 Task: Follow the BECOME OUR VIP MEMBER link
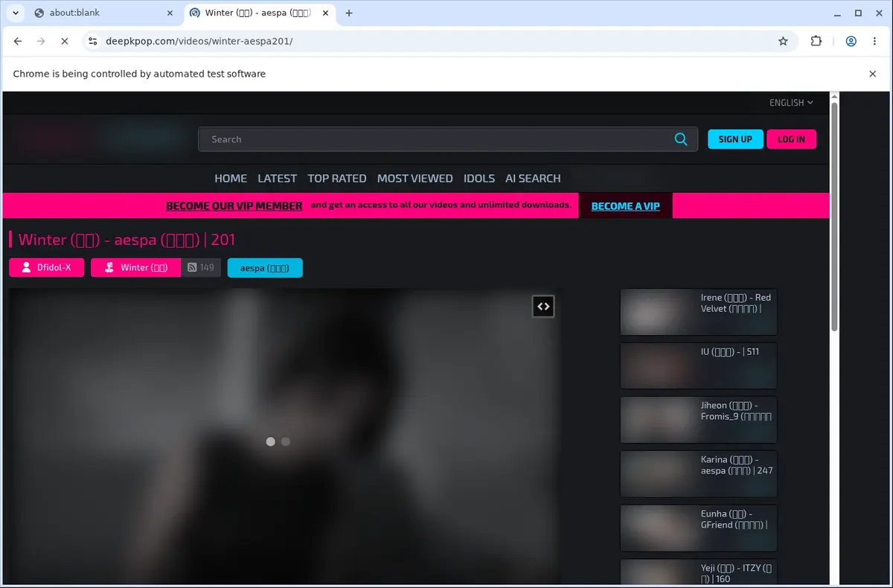[x=234, y=206]
